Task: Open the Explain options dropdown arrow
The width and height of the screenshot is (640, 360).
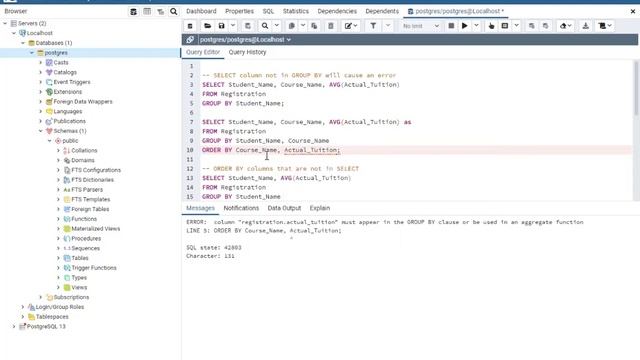Action: point(516,26)
